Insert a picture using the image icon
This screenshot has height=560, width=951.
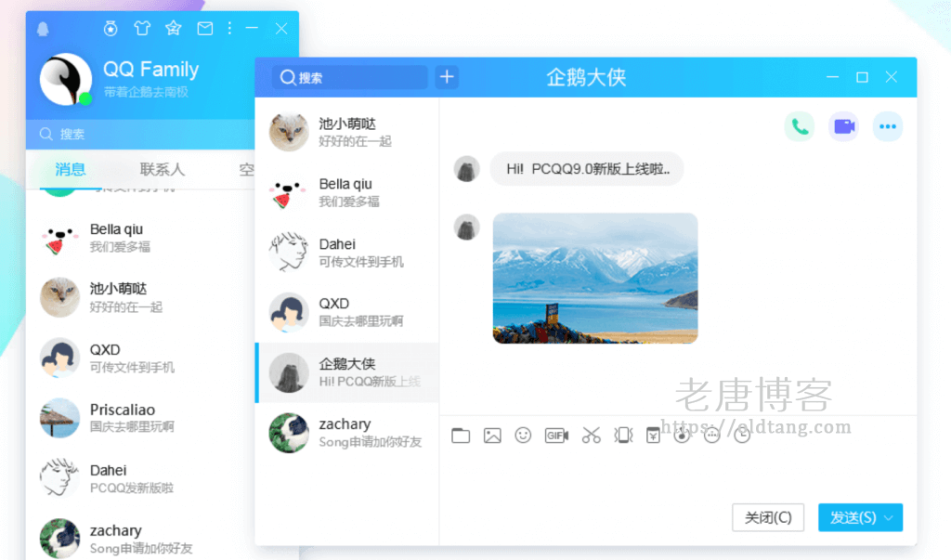492,435
